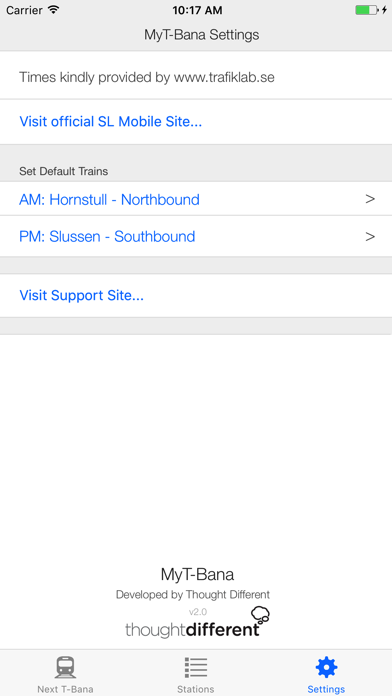392x696 pixels.
Task: Switch to the Next T-Bana tab label
Action: tap(65, 689)
